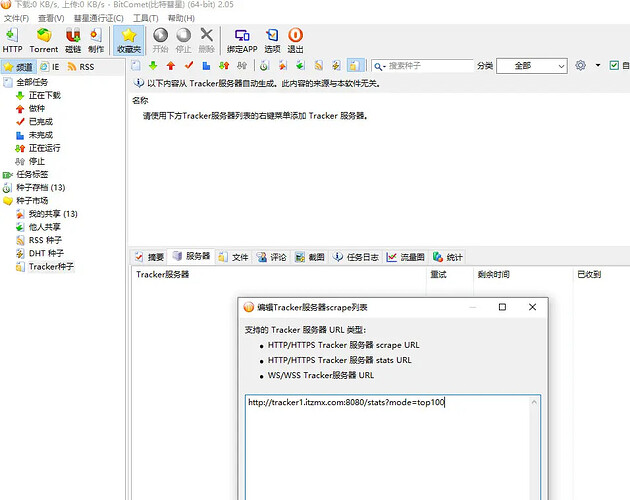
Task: Click the delete (删除) X button
Action: click(207, 40)
